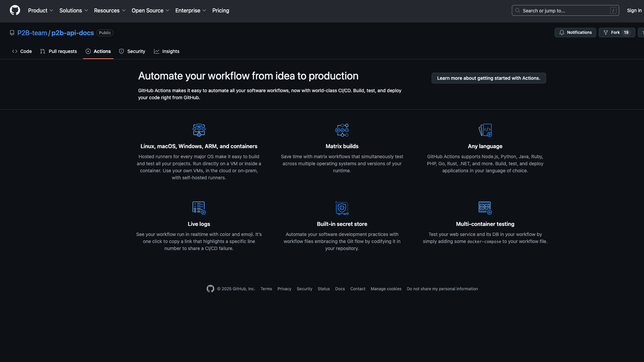Open the P2B-team organization link
Viewport: 644px width, 362px height.
point(32,33)
